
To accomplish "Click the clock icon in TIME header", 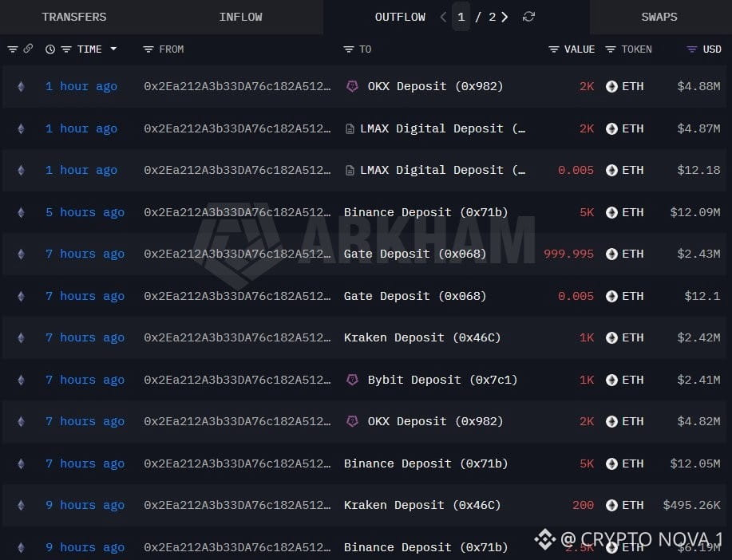I will 50,49.
